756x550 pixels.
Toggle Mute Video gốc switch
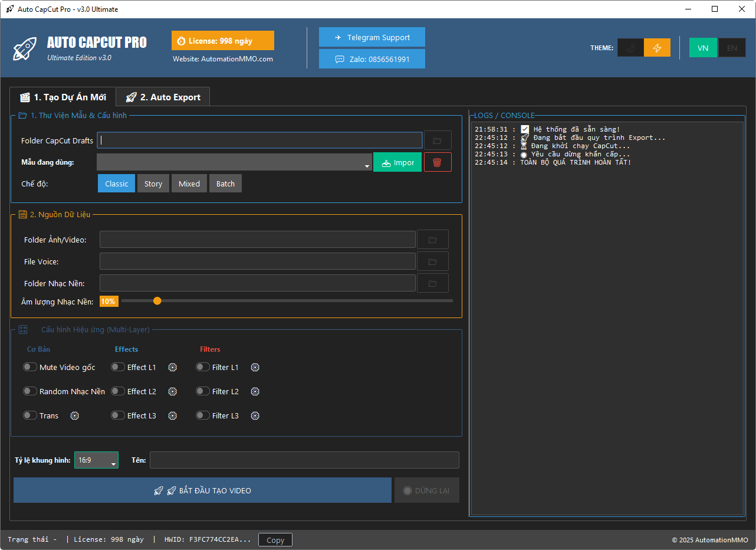coord(30,367)
